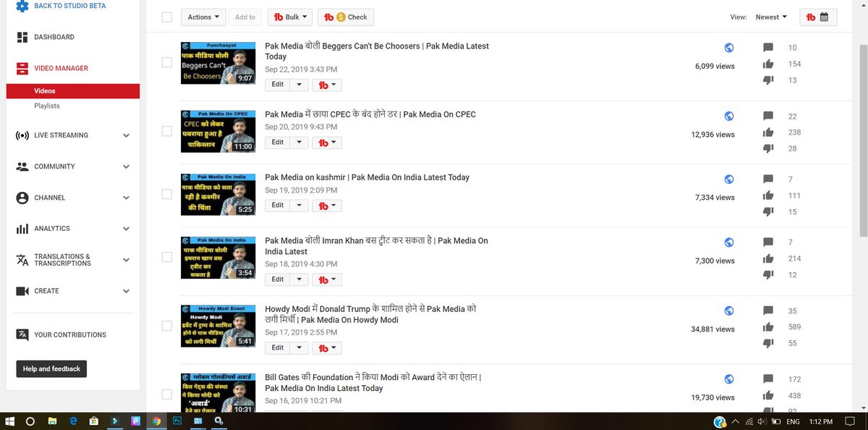Select checkbox for Pak Media on kashmir video
The width and height of the screenshot is (868, 430).
click(x=167, y=194)
